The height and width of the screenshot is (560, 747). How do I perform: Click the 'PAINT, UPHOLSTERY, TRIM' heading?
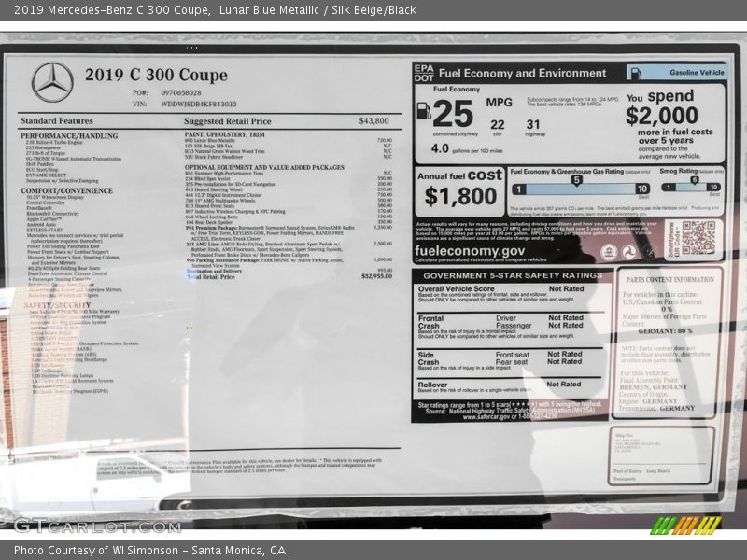(x=225, y=134)
